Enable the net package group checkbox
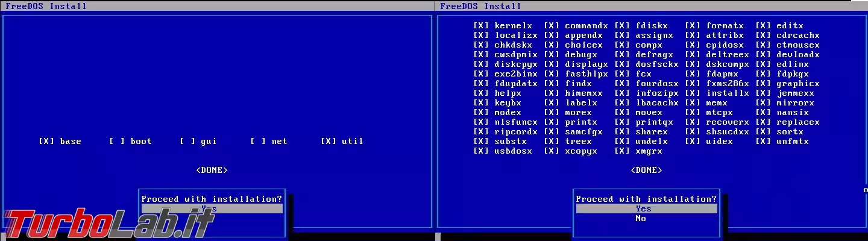Image resolution: width=868 pixels, height=241 pixels. [x=258, y=142]
